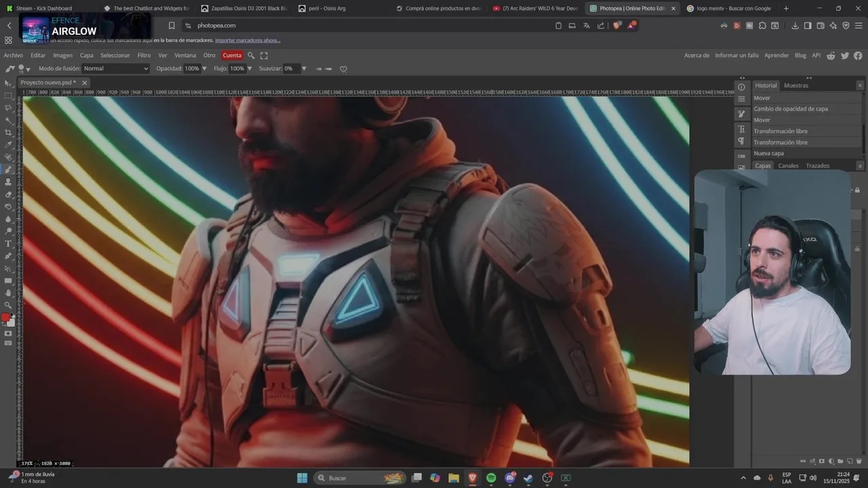Toggle fullscreen mode icon

click(264, 56)
